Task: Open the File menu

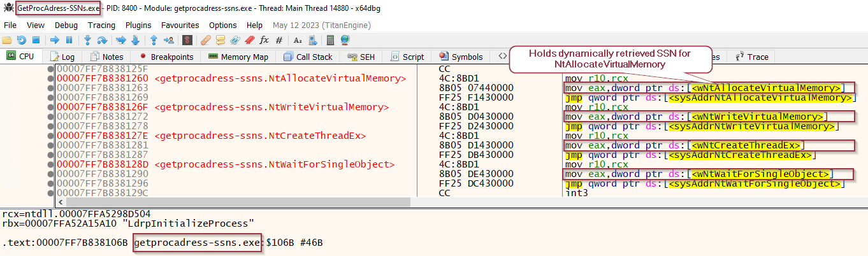Action: pos(10,25)
